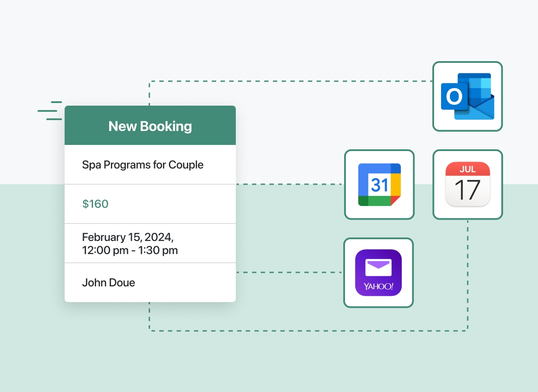Select the dashed connector line near Yahoo
The height and width of the screenshot is (392, 538).
point(288,272)
